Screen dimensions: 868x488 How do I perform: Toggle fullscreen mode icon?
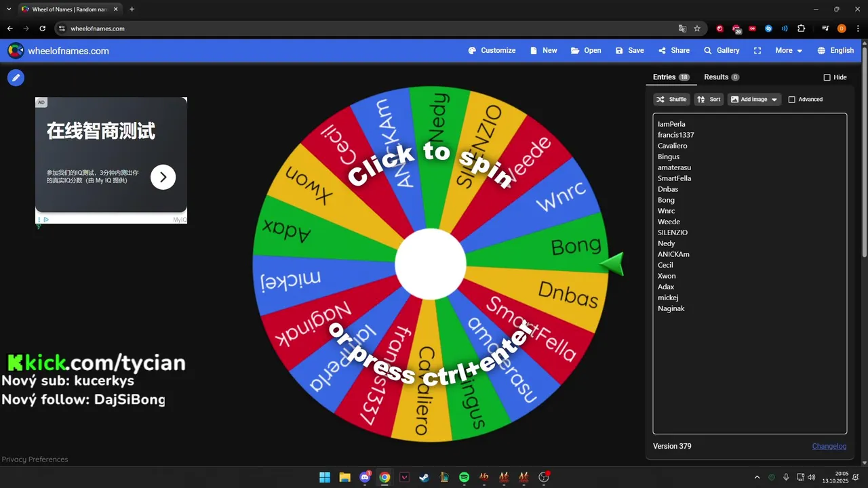pos(757,51)
